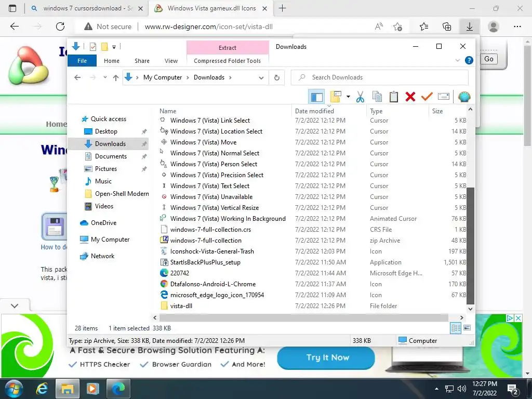Image resolution: width=532 pixels, height=399 pixels.
Task: Click the Extract contextual tab
Action: tap(228, 47)
